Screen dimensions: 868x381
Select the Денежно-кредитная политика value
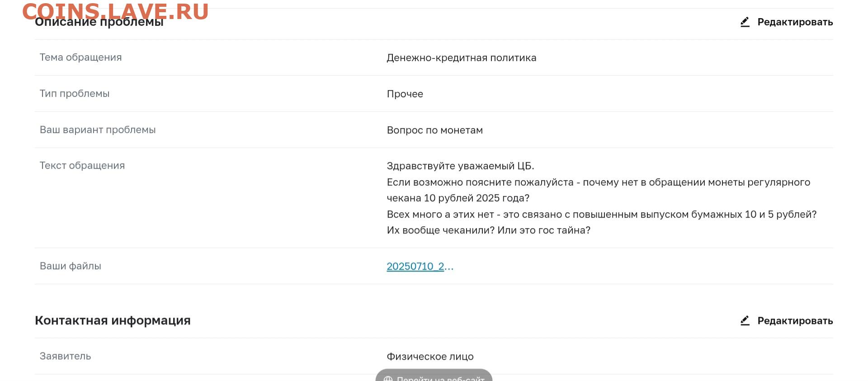pyautogui.click(x=461, y=58)
